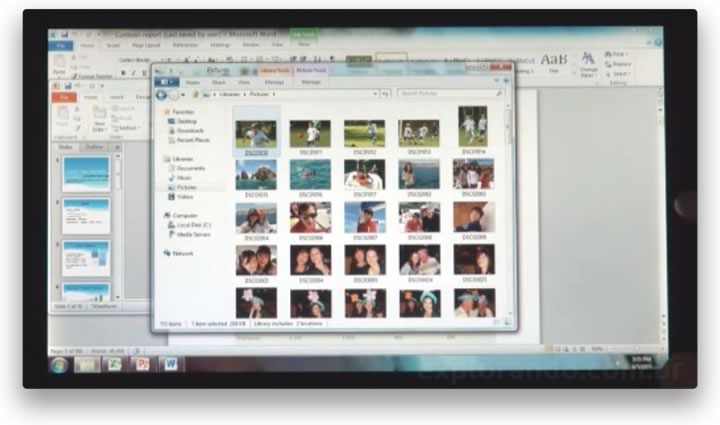Open File Explorer from the taskbar
This screenshot has width=720, height=425.
click(x=87, y=365)
